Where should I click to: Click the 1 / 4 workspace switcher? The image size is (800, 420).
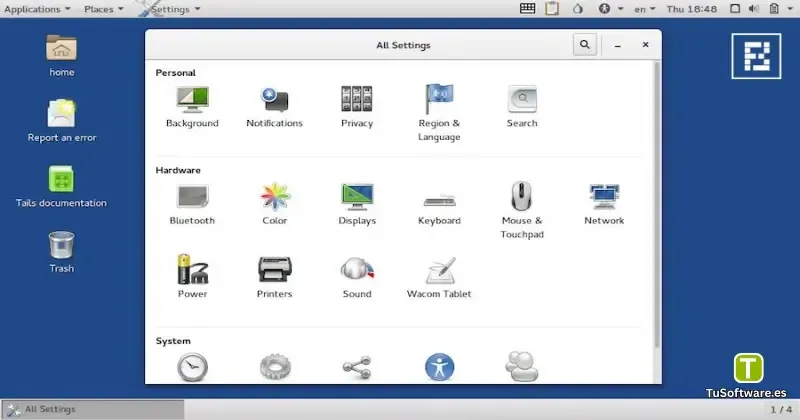point(781,409)
